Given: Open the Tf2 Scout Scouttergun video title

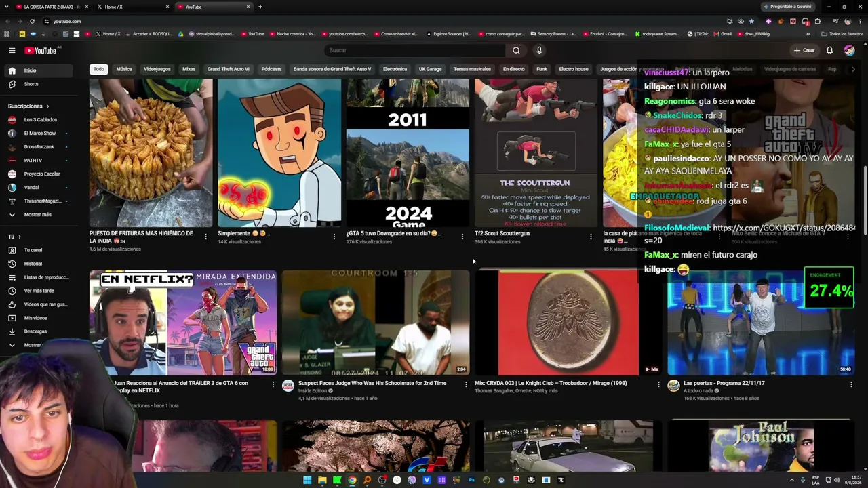Looking at the screenshot, I should click(502, 233).
